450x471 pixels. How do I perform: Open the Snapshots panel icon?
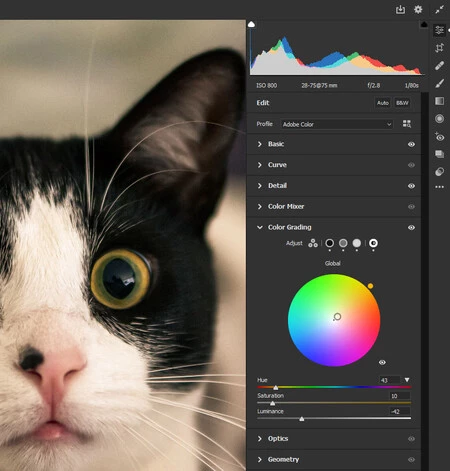click(x=439, y=154)
